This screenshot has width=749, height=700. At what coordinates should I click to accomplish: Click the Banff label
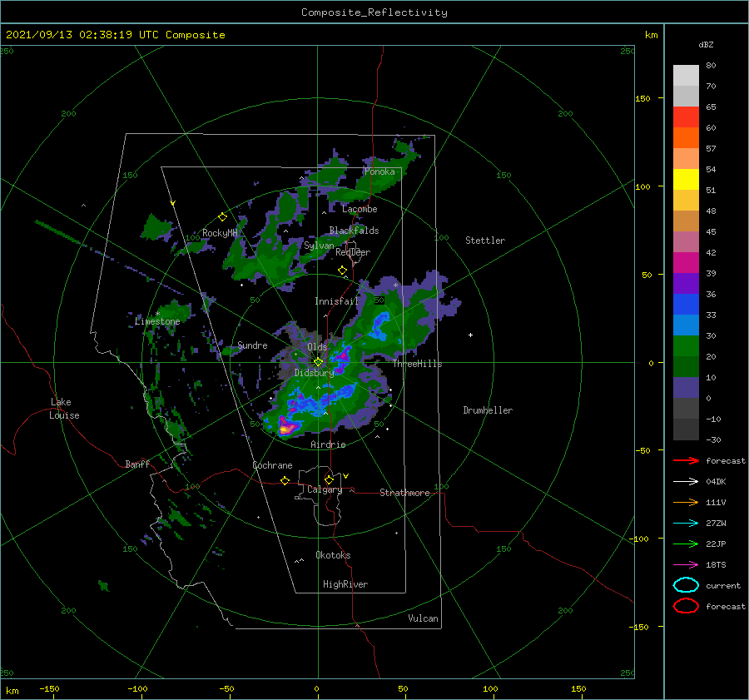click(x=137, y=464)
